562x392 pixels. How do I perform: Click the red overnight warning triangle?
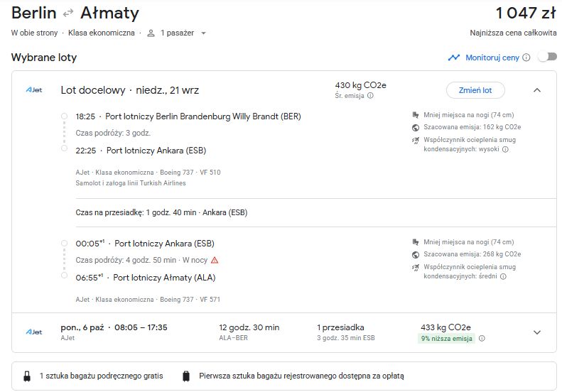pos(215,260)
